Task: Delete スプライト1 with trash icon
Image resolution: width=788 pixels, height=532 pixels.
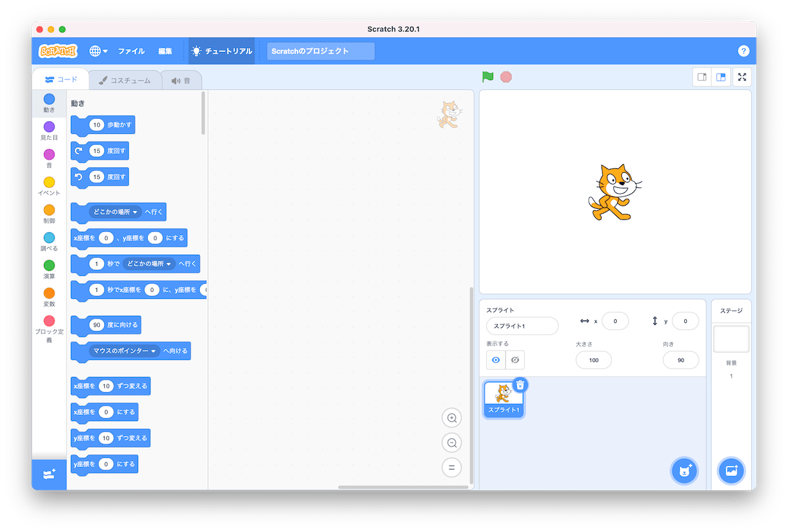Action: (x=520, y=385)
